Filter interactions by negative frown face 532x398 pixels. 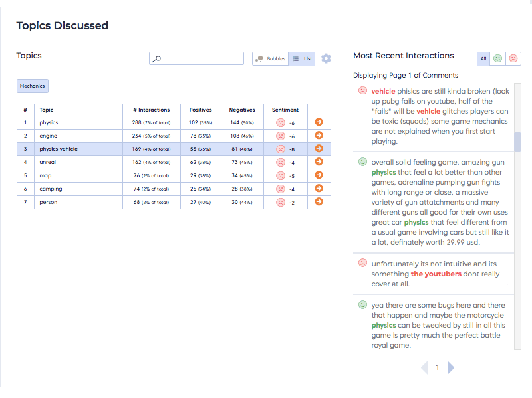513,59
